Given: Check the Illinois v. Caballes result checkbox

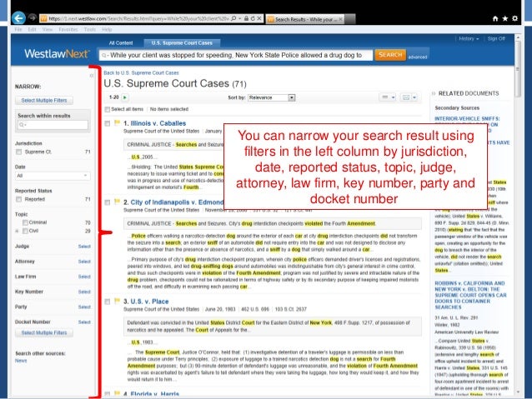Looking at the screenshot, I should pyautogui.click(x=108, y=124).
